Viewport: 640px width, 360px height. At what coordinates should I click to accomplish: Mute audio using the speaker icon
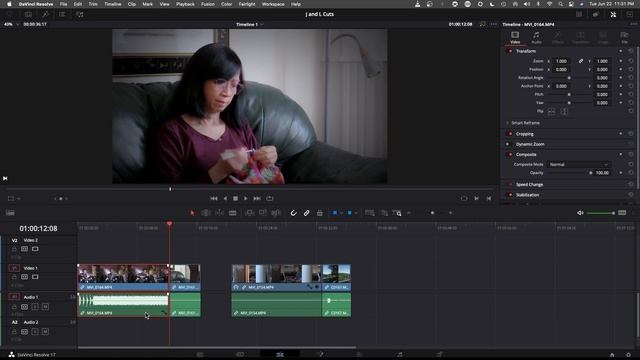click(x=580, y=213)
